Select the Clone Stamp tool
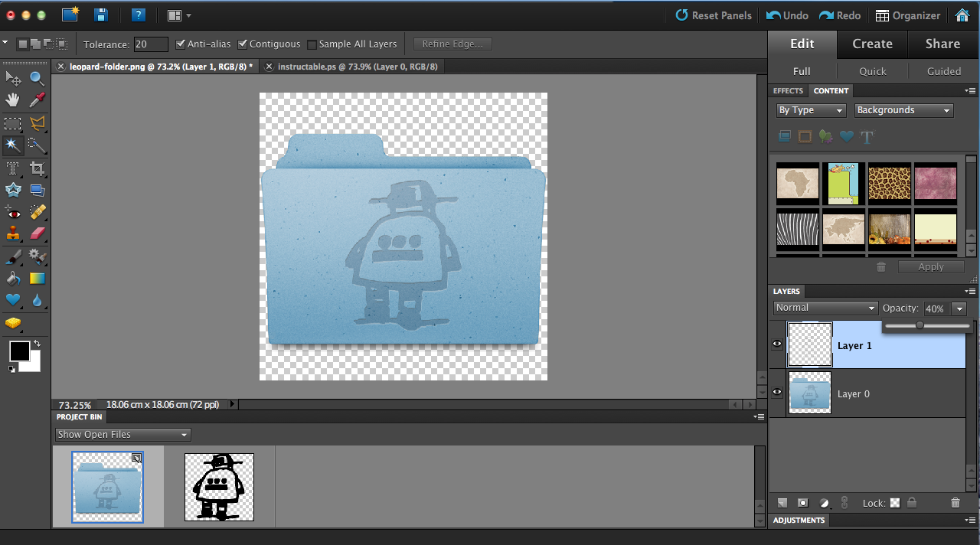This screenshot has width=980, height=545. (13, 233)
